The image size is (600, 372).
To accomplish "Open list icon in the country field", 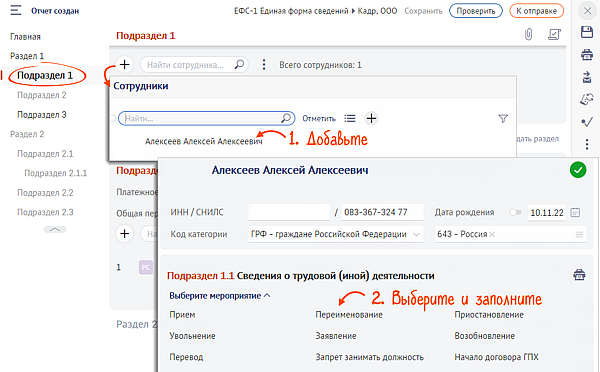I will pos(579,234).
